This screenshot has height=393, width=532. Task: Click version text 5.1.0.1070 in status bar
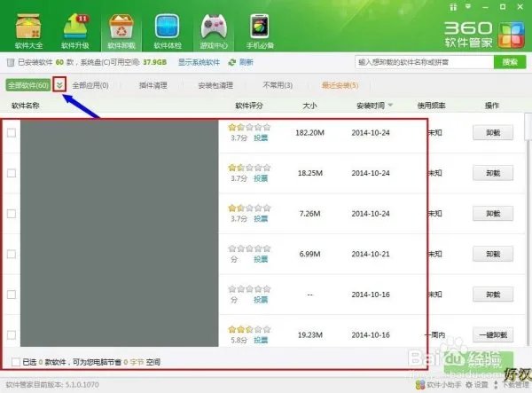click(82, 385)
